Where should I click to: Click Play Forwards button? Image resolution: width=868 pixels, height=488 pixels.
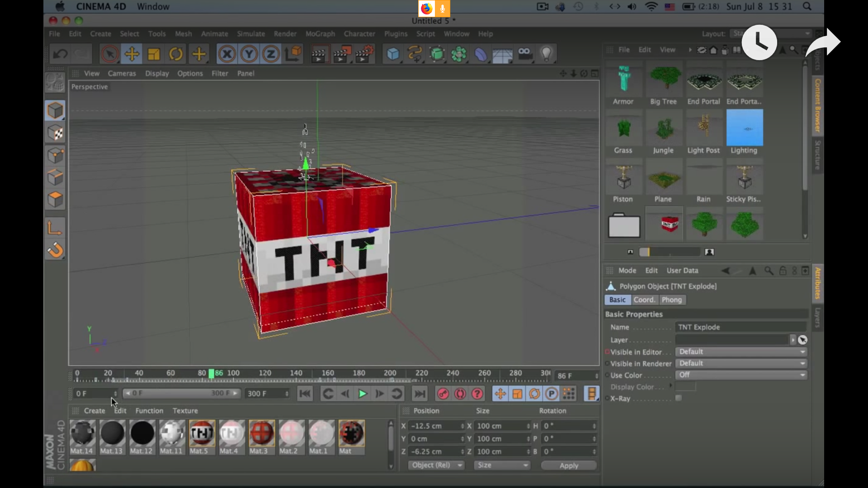pos(362,394)
